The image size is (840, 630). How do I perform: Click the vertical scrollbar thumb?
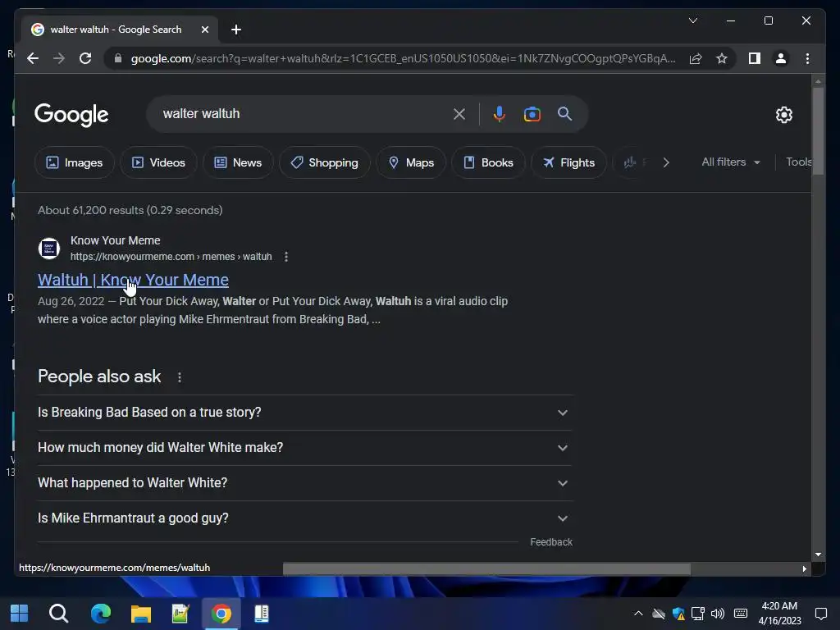pos(818,130)
